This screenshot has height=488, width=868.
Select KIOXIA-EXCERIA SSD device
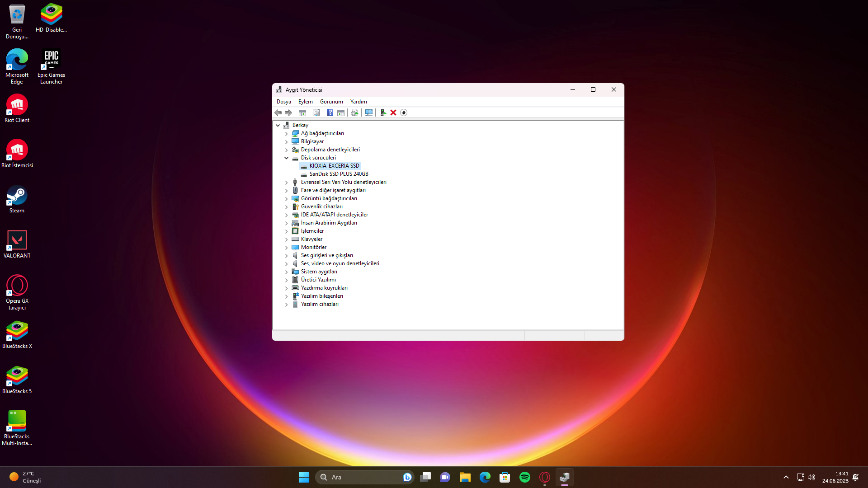click(x=334, y=166)
